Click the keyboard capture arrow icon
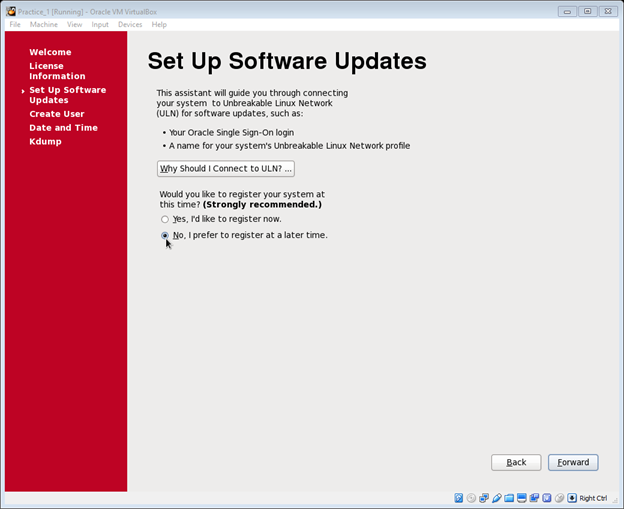 click(x=572, y=498)
